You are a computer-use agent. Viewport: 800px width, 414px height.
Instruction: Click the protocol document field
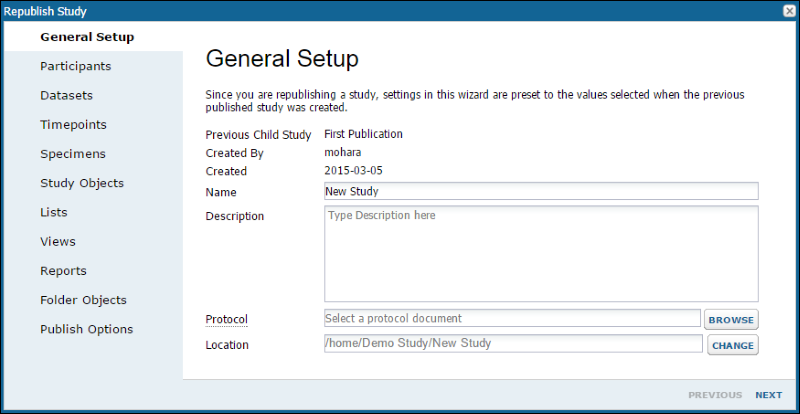(512, 318)
